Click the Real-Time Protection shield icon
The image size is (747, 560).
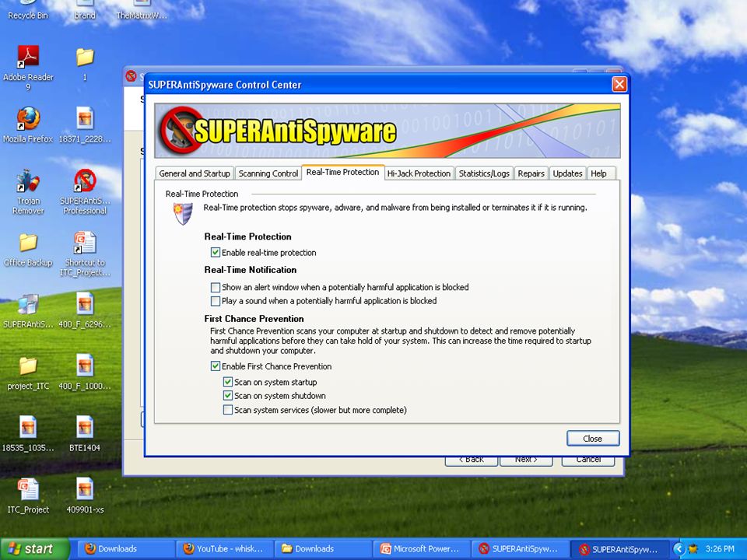pyautogui.click(x=183, y=213)
